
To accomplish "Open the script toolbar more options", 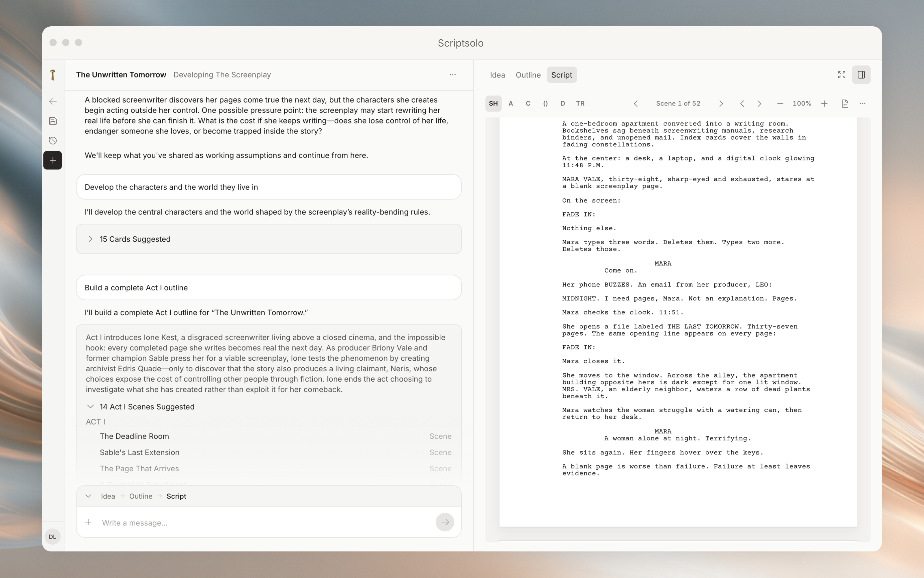I will 862,103.
